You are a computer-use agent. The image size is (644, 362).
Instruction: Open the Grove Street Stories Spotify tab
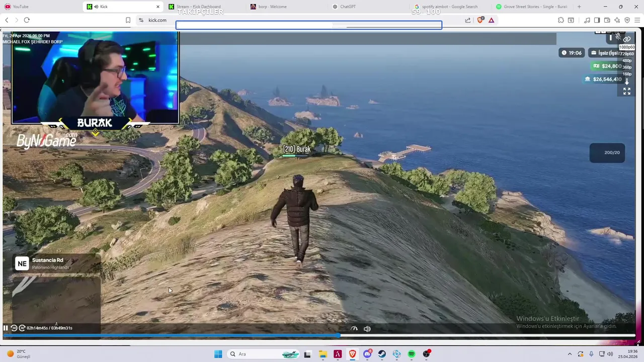(x=531, y=7)
